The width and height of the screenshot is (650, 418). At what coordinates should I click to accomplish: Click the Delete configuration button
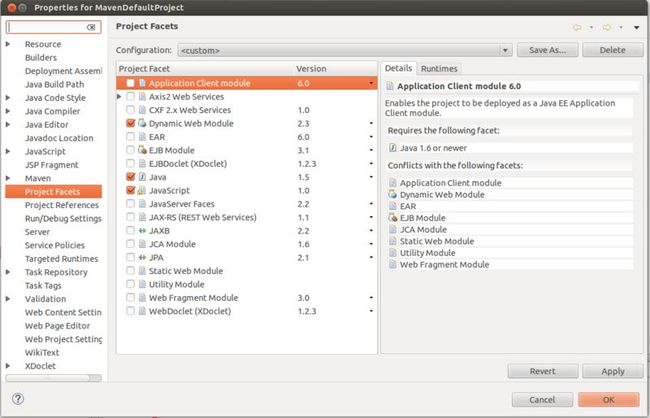coord(612,50)
